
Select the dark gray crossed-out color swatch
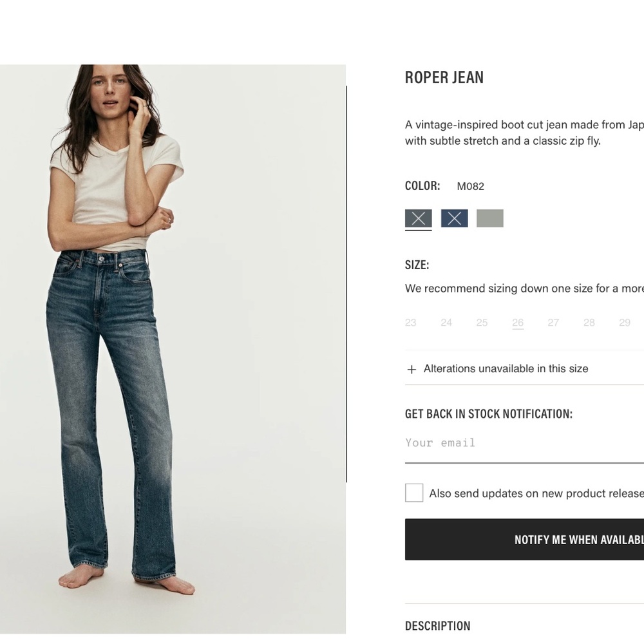[418, 218]
